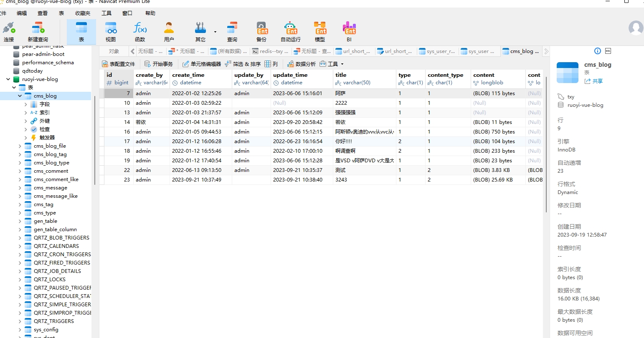Expand the cms_blog_file table node
The width and height of the screenshot is (644, 338).
point(20,146)
